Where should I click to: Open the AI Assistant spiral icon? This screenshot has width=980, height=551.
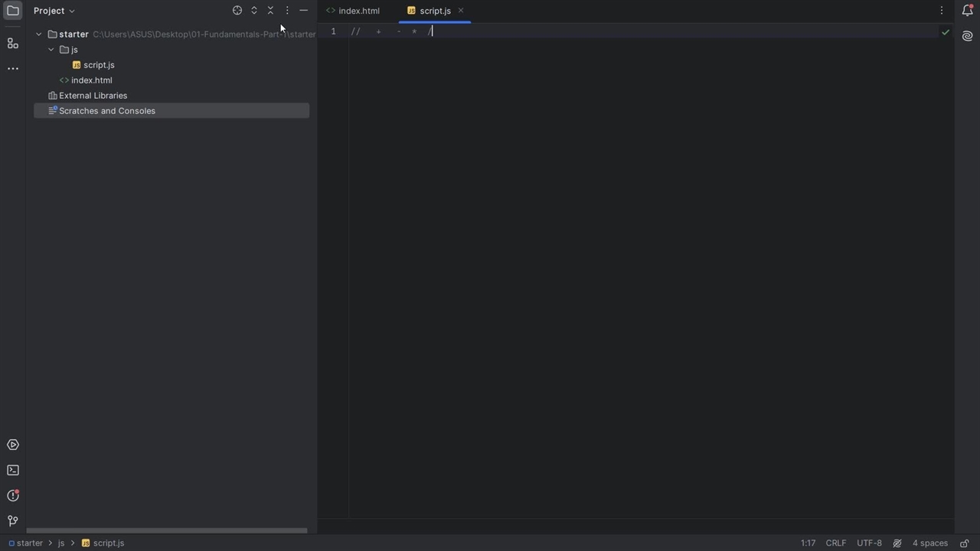(x=967, y=36)
